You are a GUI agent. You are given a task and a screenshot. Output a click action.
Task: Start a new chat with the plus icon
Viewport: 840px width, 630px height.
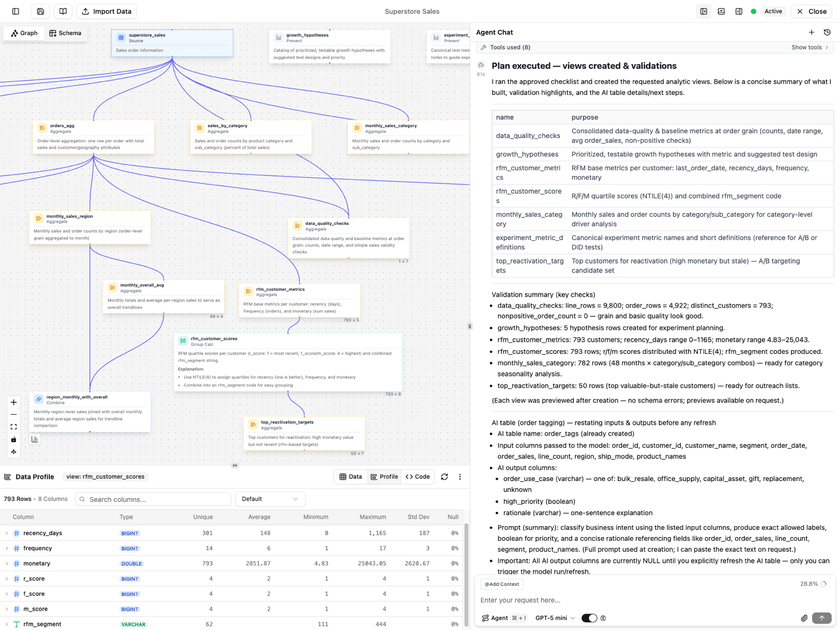(812, 32)
